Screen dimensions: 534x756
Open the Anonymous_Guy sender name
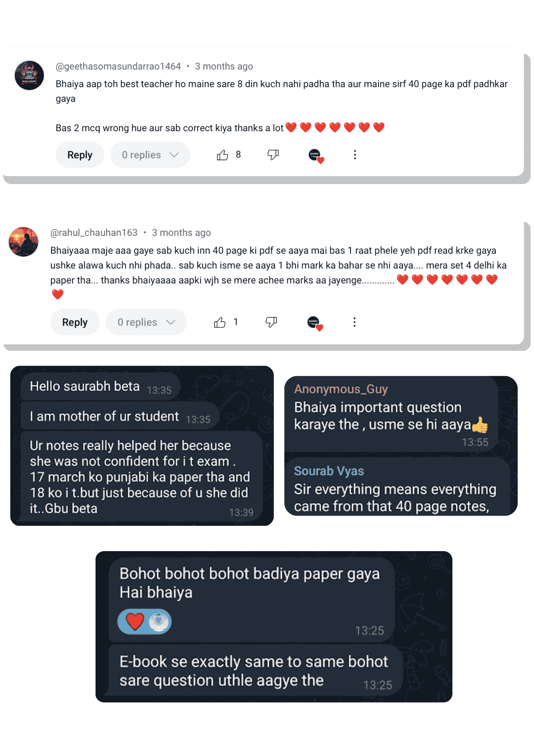341,389
